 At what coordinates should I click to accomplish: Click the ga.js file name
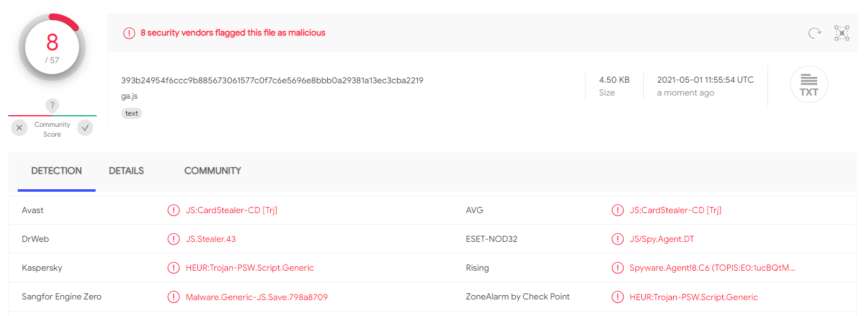[129, 96]
